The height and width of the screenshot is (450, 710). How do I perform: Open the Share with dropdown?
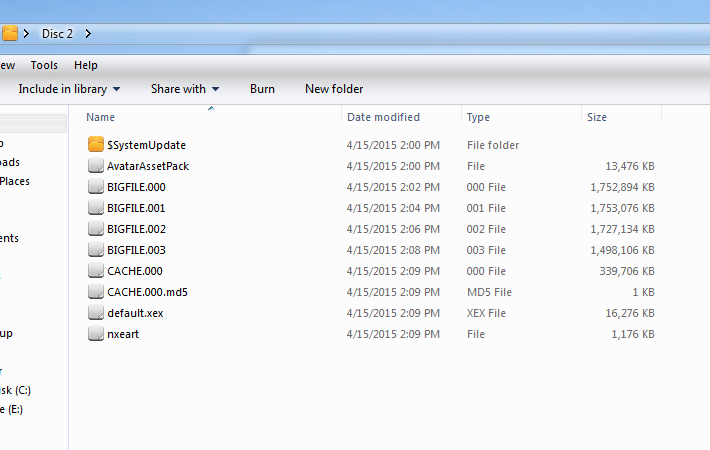pos(185,89)
